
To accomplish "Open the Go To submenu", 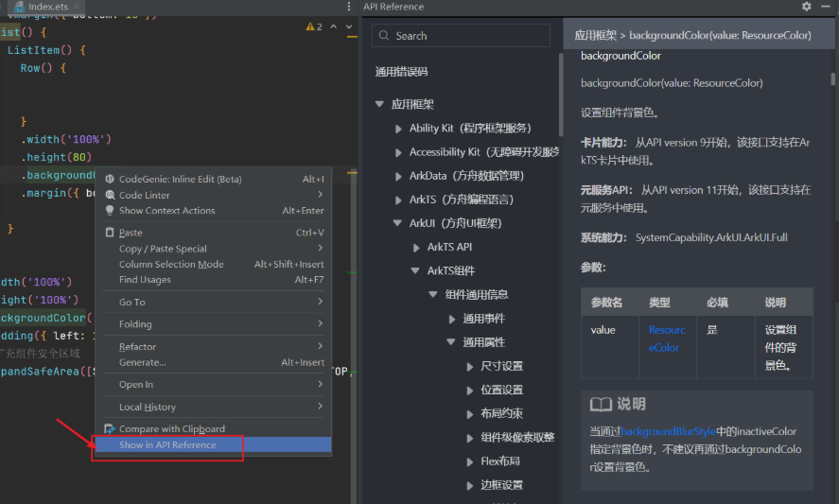I will pyautogui.click(x=214, y=302).
